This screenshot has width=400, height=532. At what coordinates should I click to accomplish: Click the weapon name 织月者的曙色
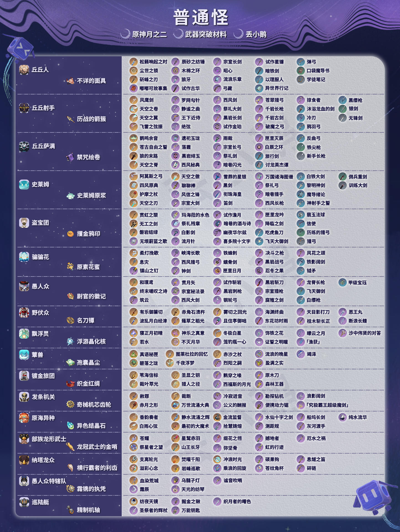click(237, 502)
